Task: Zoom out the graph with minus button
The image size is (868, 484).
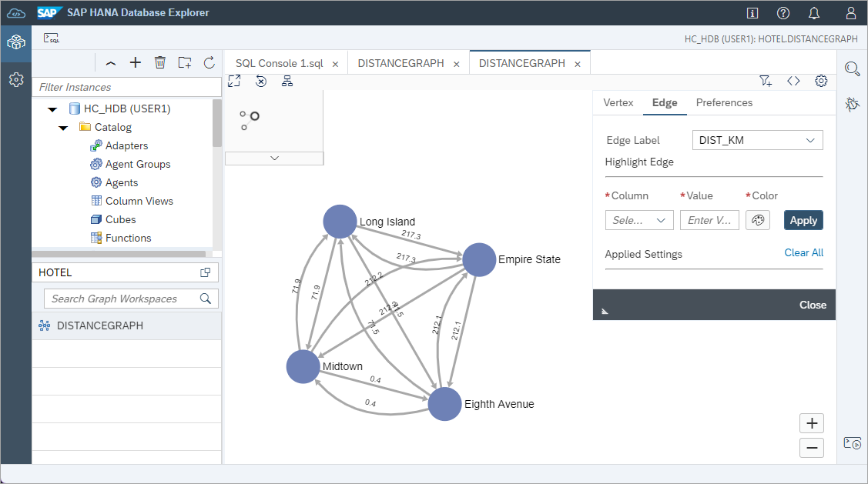Action: [x=812, y=448]
